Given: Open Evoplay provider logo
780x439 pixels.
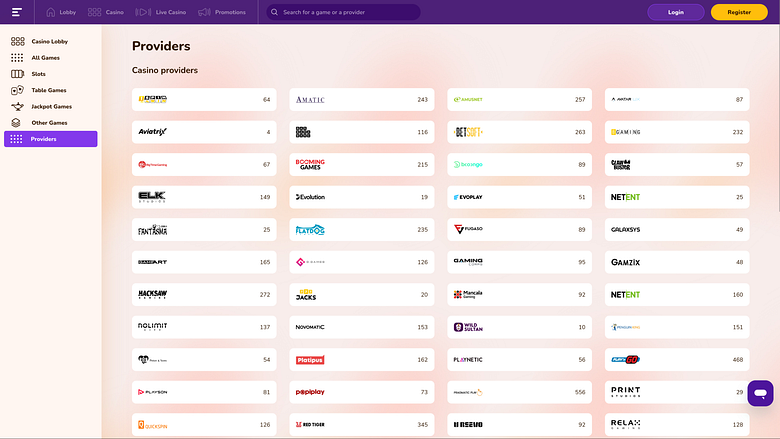Looking at the screenshot, I should tap(468, 197).
